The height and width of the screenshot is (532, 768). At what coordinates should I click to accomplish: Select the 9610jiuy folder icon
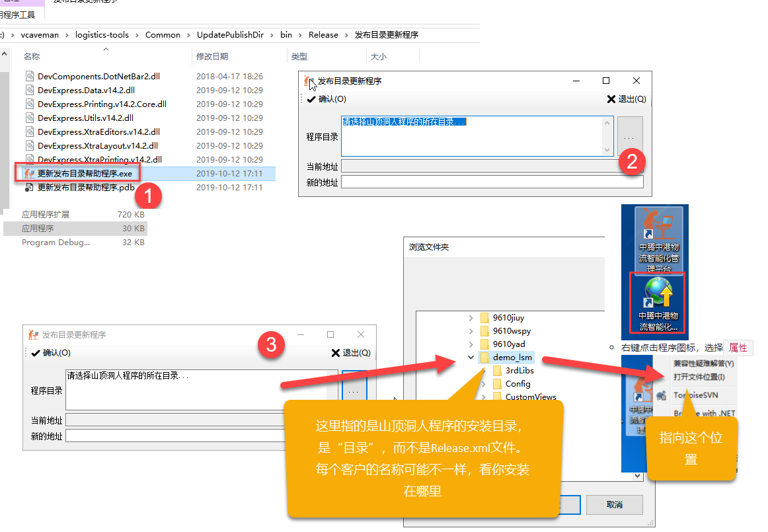point(484,318)
